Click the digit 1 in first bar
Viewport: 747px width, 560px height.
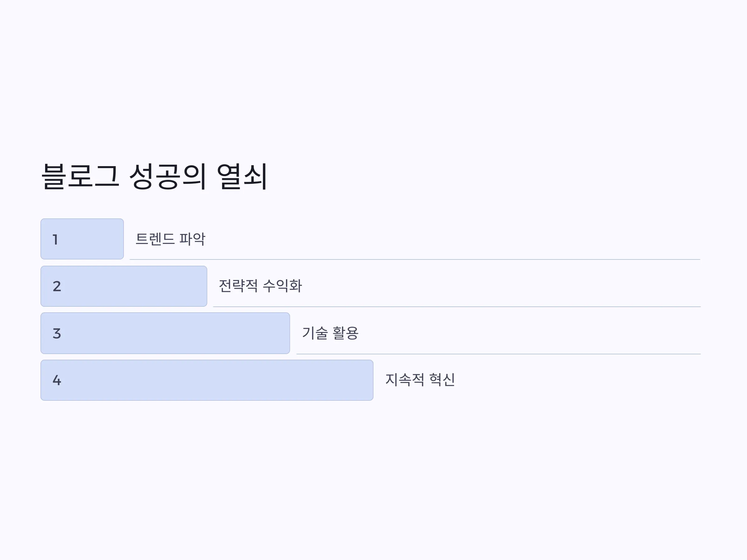55,240
